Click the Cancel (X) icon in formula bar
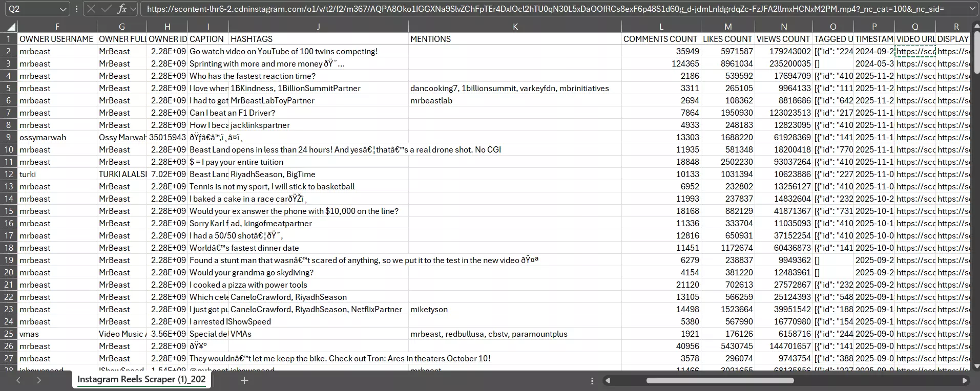Screen dimensions: 980x391 tap(91, 9)
